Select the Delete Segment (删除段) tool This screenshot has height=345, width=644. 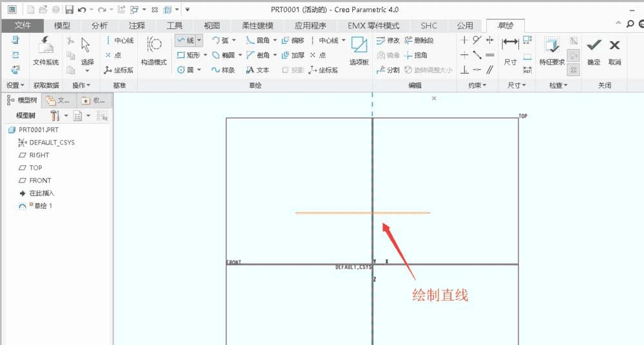click(419, 40)
